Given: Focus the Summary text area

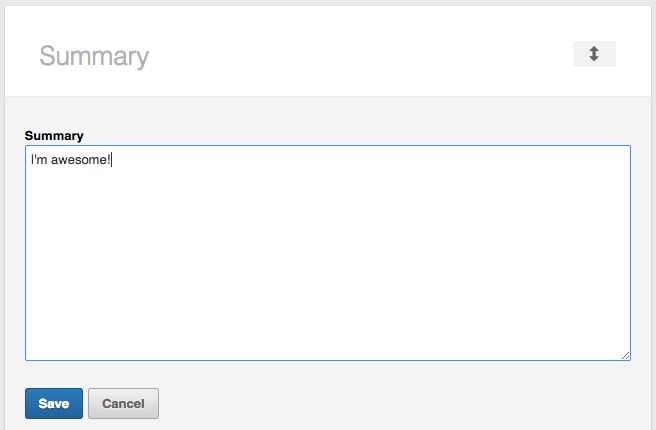Looking at the screenshot, I should 328,253.
